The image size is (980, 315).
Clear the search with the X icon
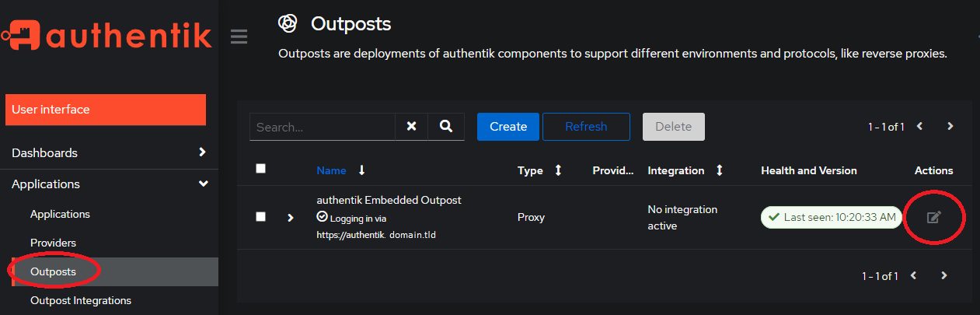pyautogui.click(x=412, y=126)
